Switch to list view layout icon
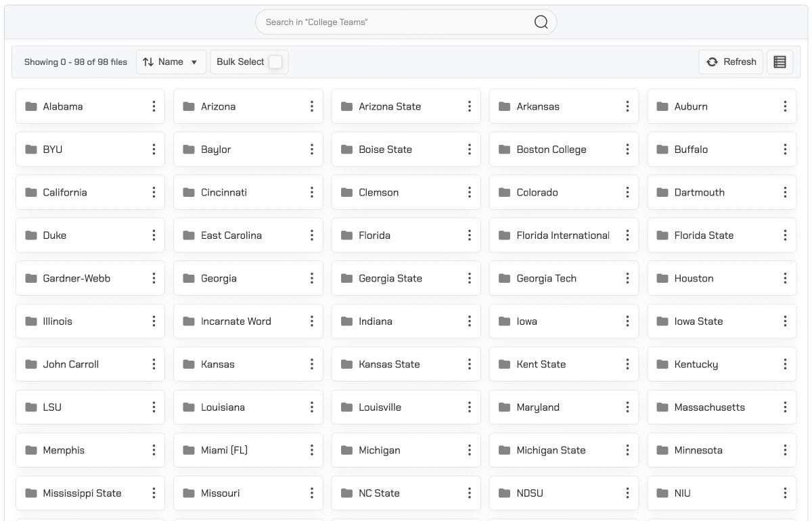Screen dimensions: 812x521 click(780, 62)
